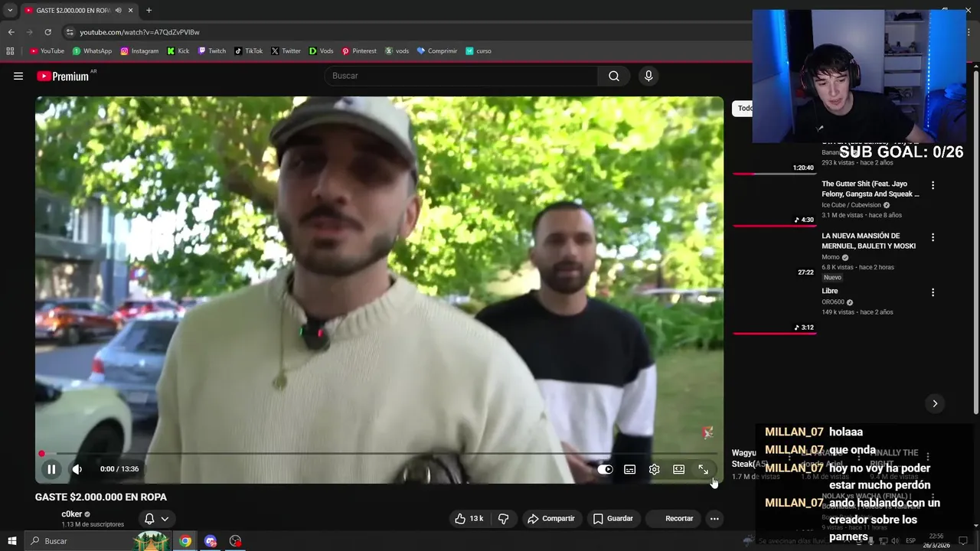Focus the Buscar search field
Viewport: 980px width, 551px height.
pyautogui.click(x=461, y=76)
